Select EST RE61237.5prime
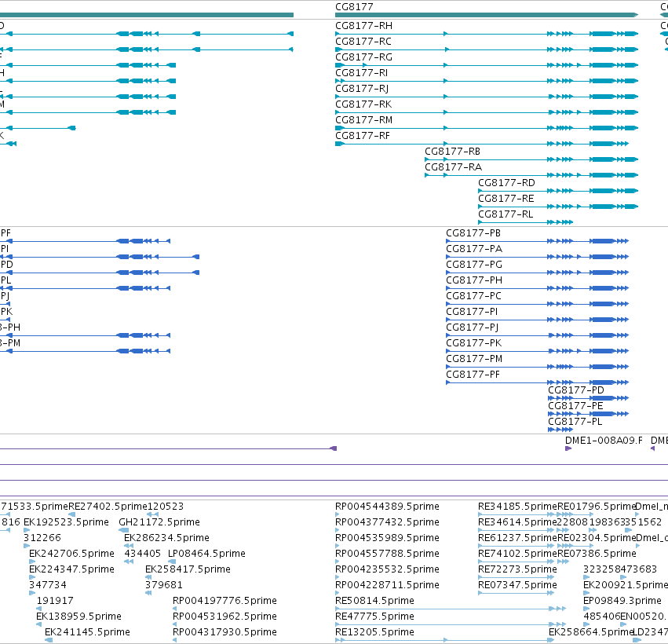Screen dimensions: 668x644 (x=517, y=538)
